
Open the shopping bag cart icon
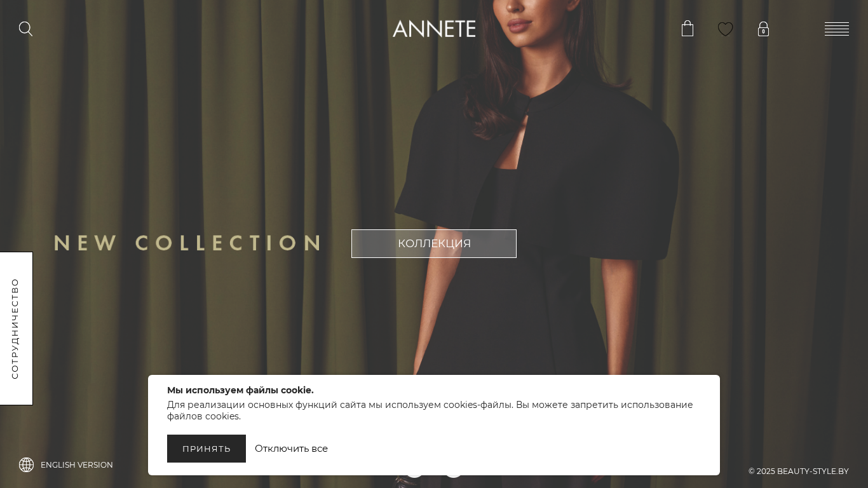pyautogui.click(x=688, y=29)
